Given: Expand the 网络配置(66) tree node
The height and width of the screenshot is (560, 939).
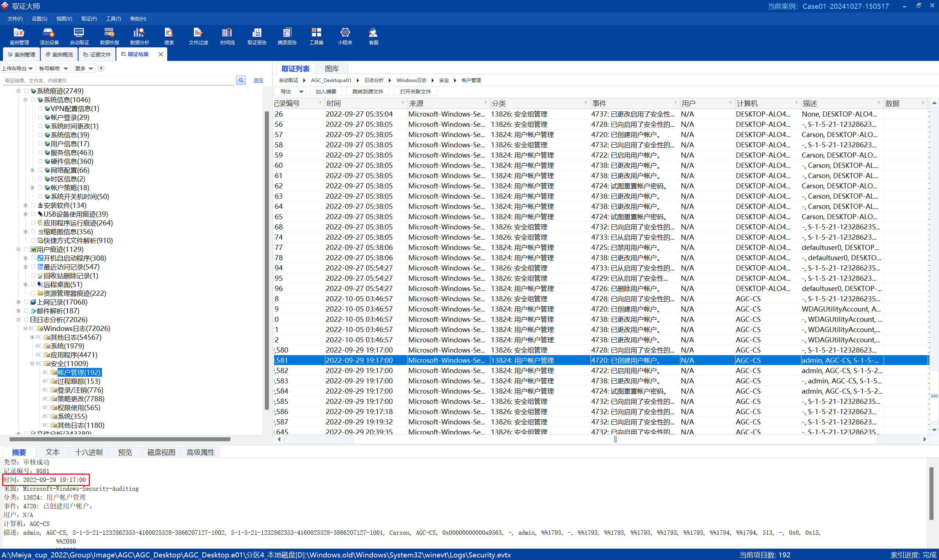Looking at the screenshot, I should tap(33, 170).
